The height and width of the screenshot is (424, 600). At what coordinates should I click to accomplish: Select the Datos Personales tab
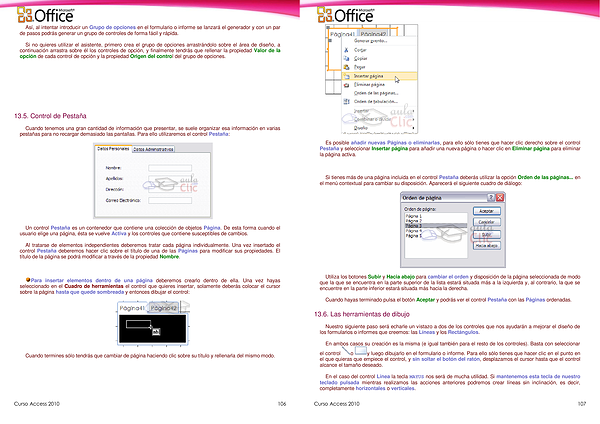point(114,149)
